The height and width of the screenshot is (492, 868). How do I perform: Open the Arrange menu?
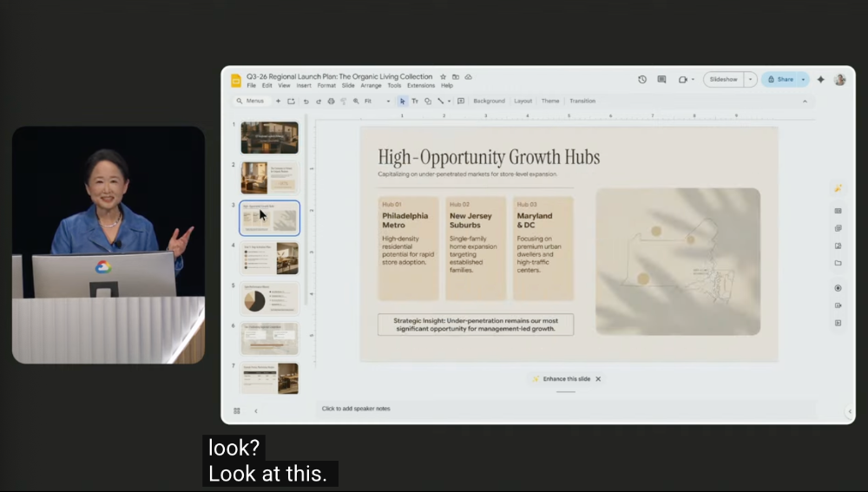tap(371, 86)
